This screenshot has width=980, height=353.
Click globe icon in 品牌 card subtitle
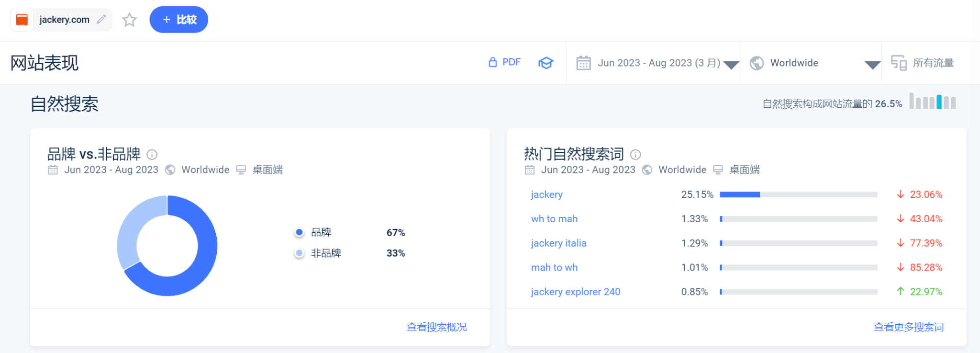click(170, 170)
